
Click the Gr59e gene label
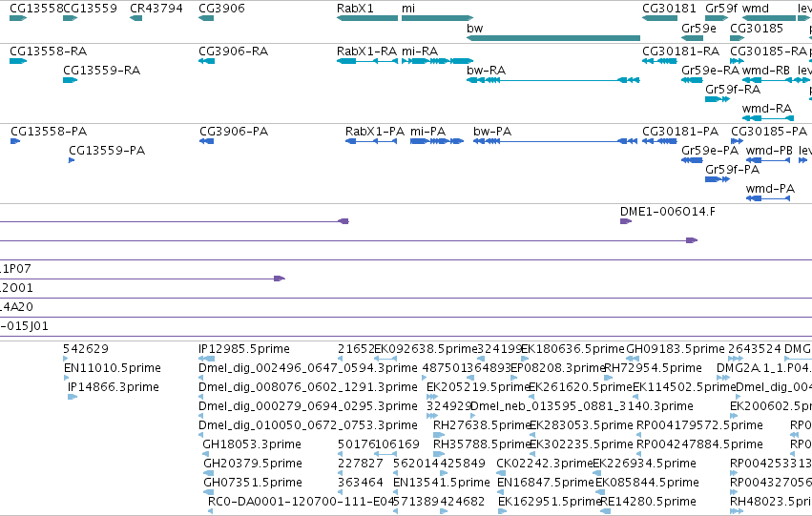698,28
